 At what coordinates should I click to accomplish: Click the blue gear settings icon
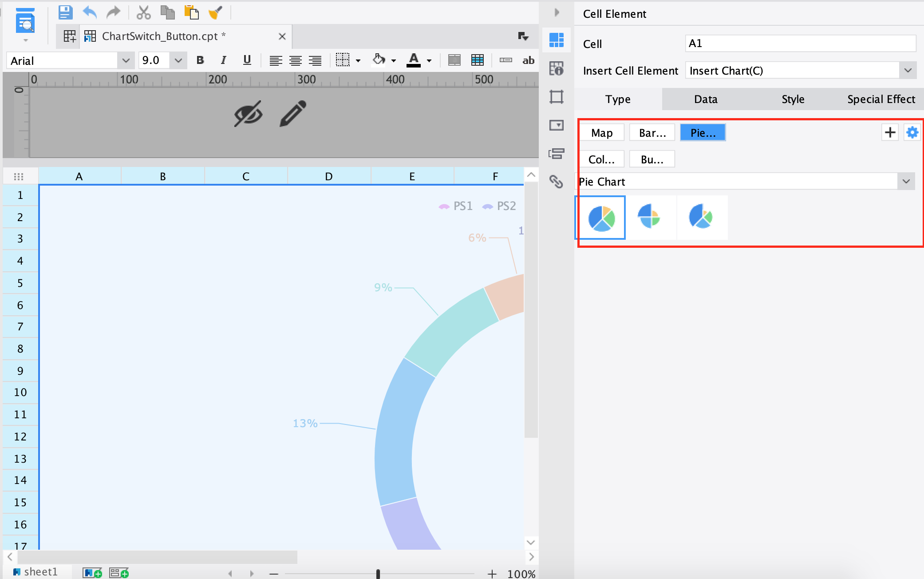click(x=912, y=132)
